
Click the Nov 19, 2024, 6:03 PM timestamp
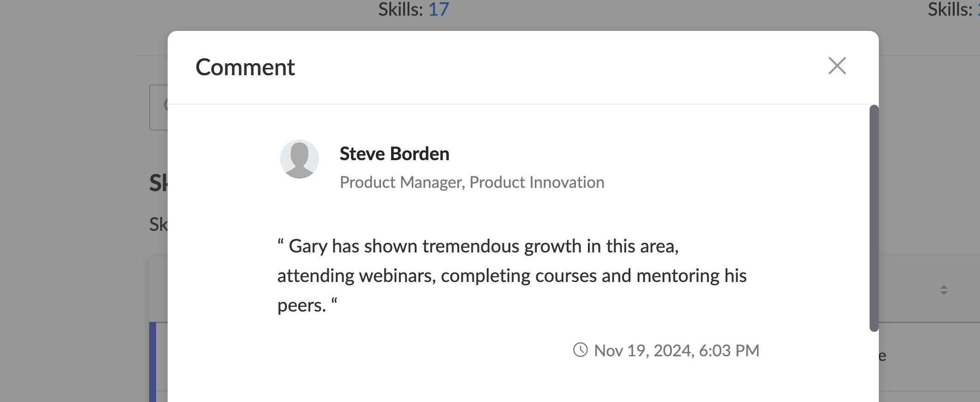pyautogui.click(x=677, y=350)
